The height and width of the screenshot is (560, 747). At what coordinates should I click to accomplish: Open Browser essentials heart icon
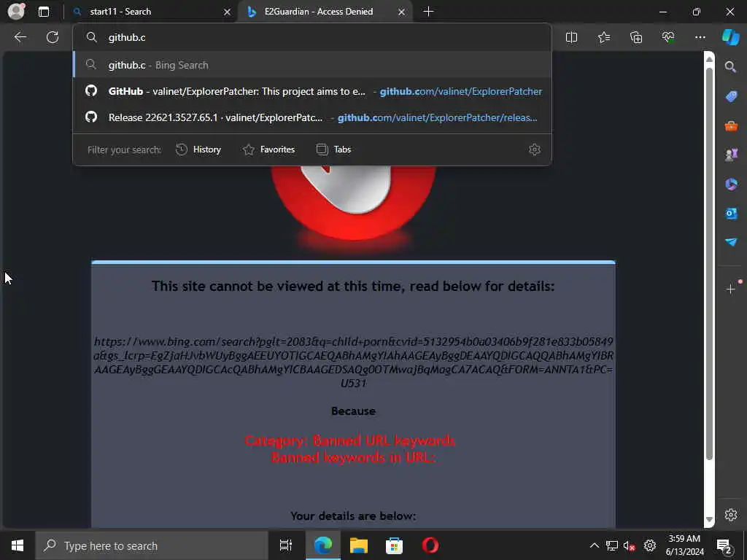(668, 37)
